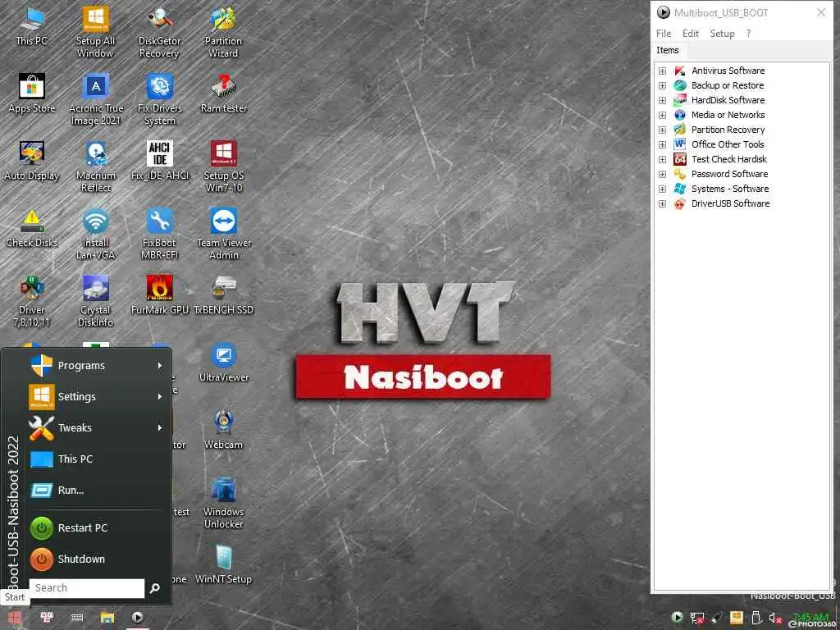Open the ? help menu

click(748, 33)
